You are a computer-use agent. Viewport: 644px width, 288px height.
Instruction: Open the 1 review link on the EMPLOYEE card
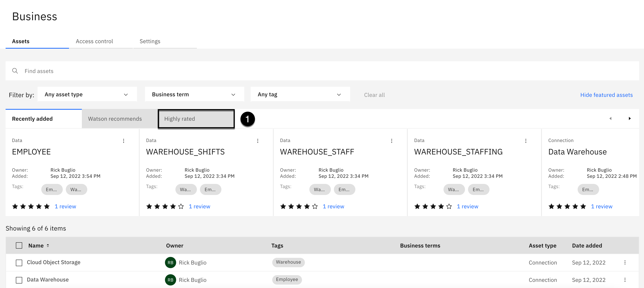tap(65, 206)
